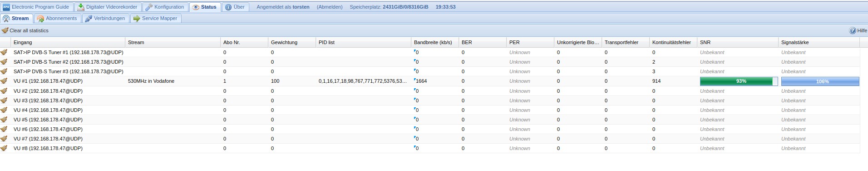Sort by Signalstärke column header
Screen dimensions: 868x171
[x=819, y=42]
